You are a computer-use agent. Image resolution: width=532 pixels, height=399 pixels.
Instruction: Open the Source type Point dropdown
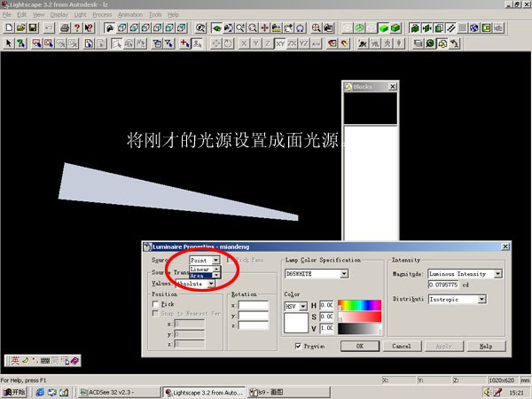point(215,260)
